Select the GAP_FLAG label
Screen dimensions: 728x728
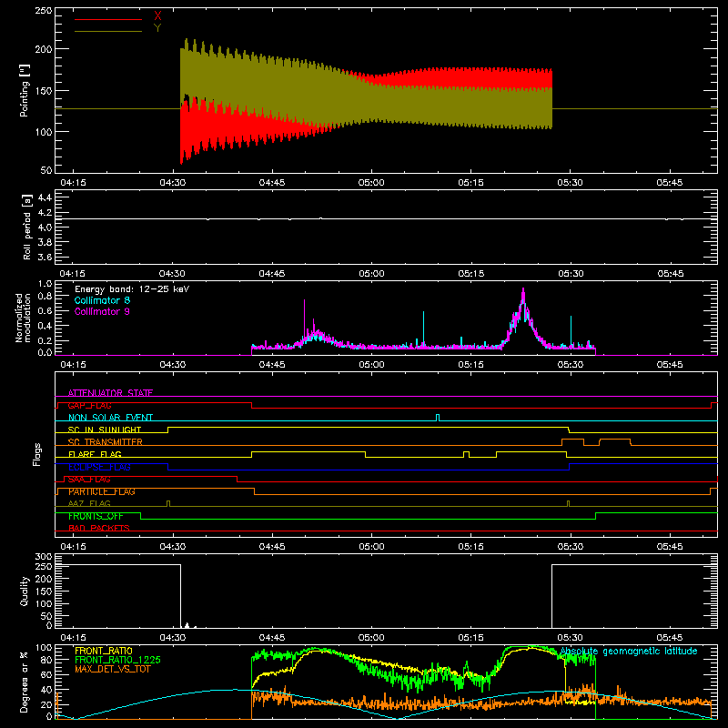(89, 405)
